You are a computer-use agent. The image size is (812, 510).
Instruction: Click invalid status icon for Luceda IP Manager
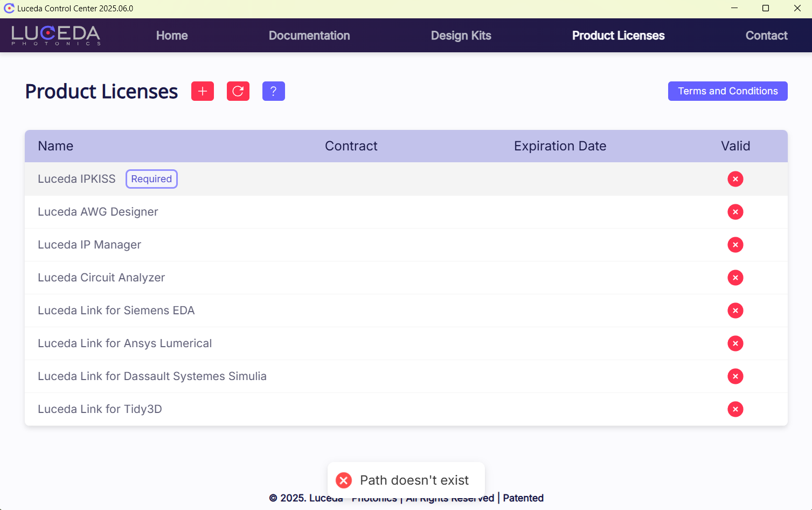pos(735,245)
